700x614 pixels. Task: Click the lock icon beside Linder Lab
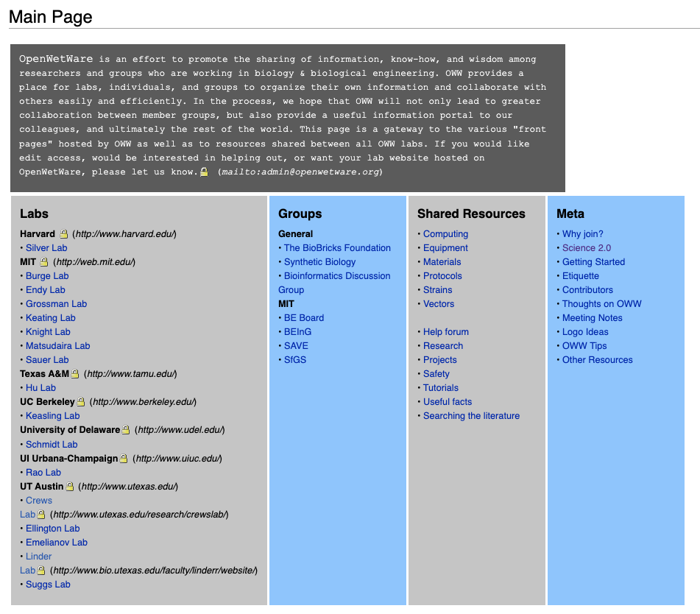click(x=41, y=571)
